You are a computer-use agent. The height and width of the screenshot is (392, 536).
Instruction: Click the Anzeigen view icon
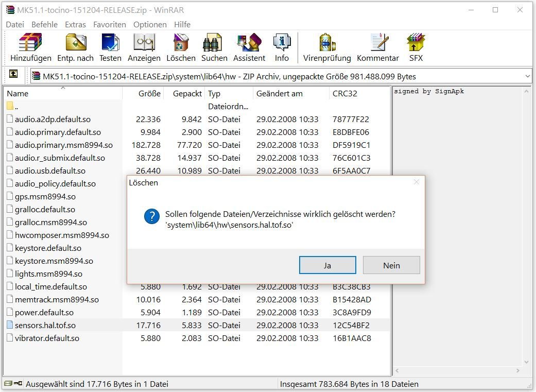tap(144, 42)
